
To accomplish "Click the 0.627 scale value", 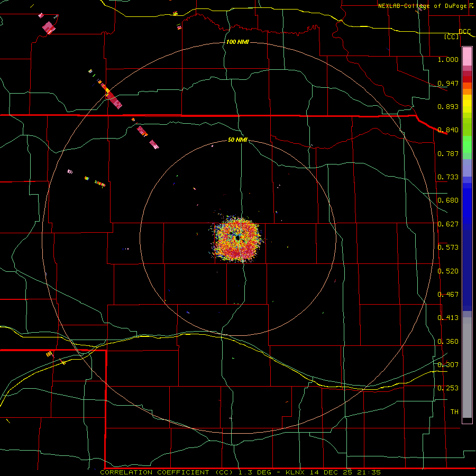I will click(x=448, y=224).
